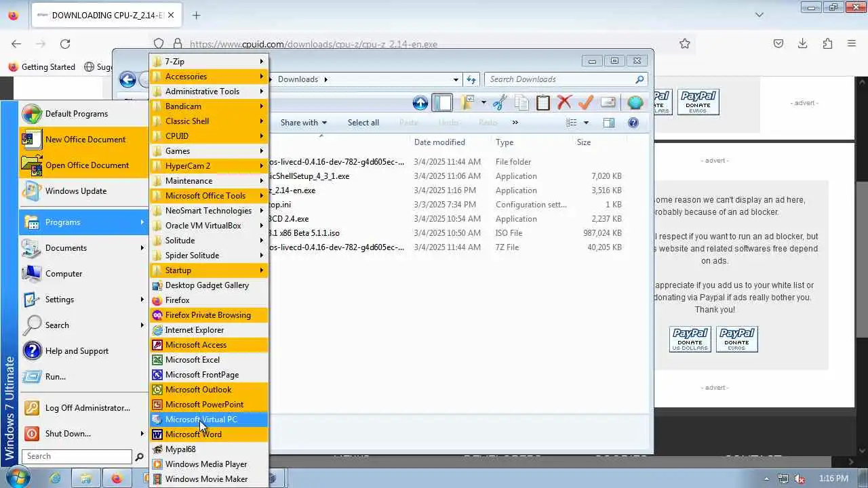Click the Copy pages icon in Explorer toolbar
868x488 pixels.
coord(521,103)
